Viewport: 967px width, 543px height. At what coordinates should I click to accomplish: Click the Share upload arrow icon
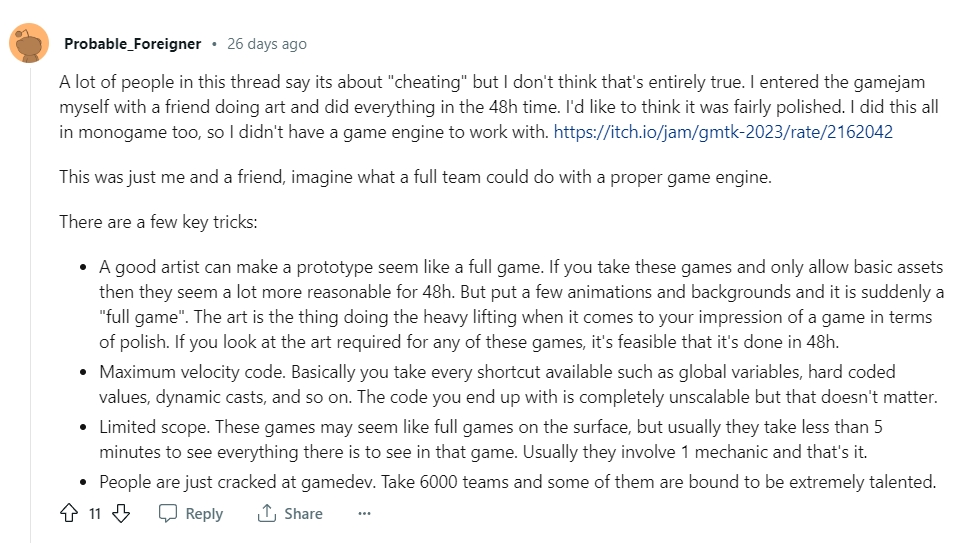coord(266,513)
